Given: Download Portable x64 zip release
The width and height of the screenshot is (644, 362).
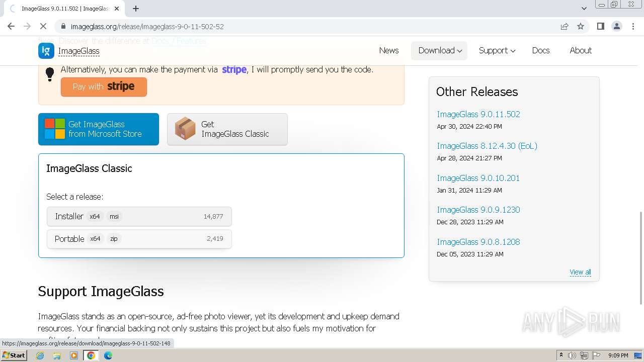Looking at the screenshot, I should point(139,239).
